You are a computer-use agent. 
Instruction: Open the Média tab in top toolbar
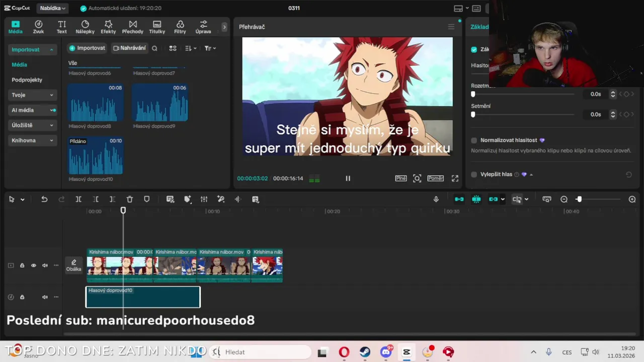[x=15, y=27]
